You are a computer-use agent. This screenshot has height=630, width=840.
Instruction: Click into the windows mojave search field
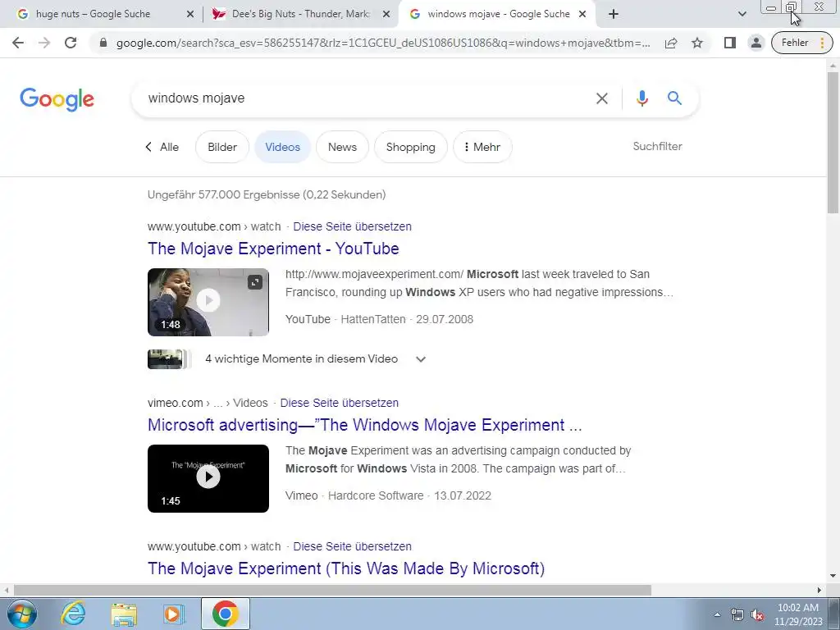(364, 98)
